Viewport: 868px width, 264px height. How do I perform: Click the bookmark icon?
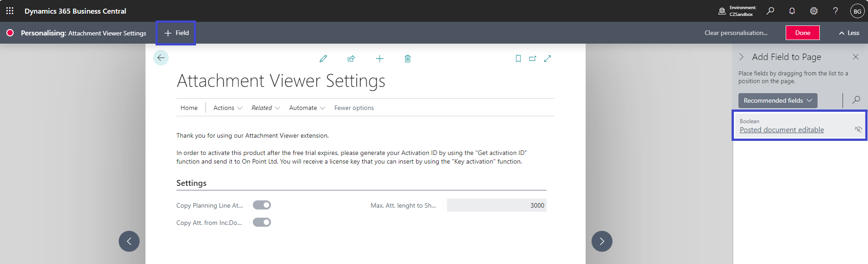click(518, 59)
